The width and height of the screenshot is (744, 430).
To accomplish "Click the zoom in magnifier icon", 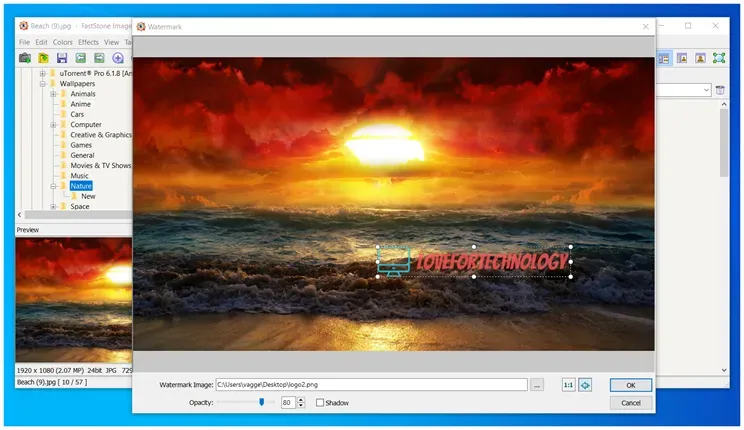I will tap(118, 58).
